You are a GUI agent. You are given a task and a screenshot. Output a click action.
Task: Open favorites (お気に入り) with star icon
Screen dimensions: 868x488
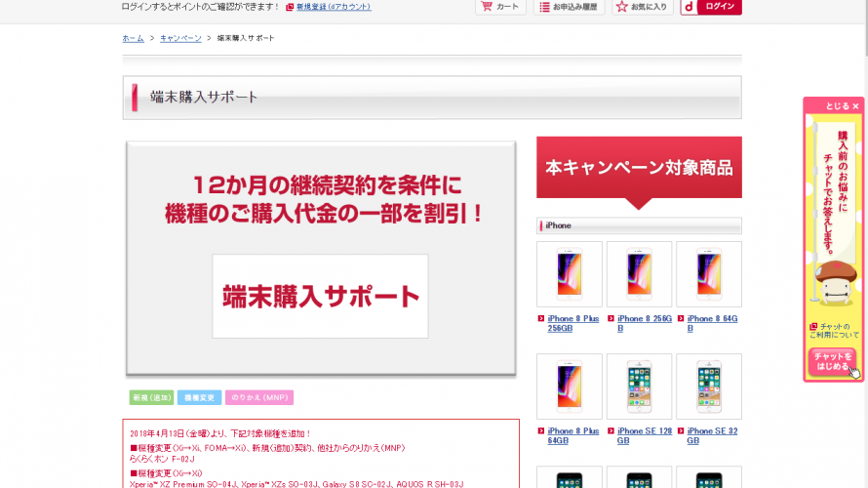point(642,7)
